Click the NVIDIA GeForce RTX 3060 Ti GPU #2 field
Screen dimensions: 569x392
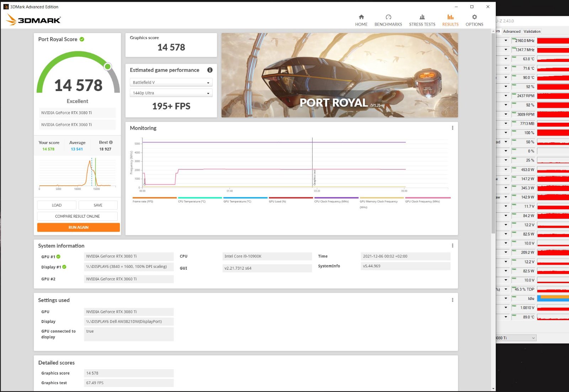point(129,279)
